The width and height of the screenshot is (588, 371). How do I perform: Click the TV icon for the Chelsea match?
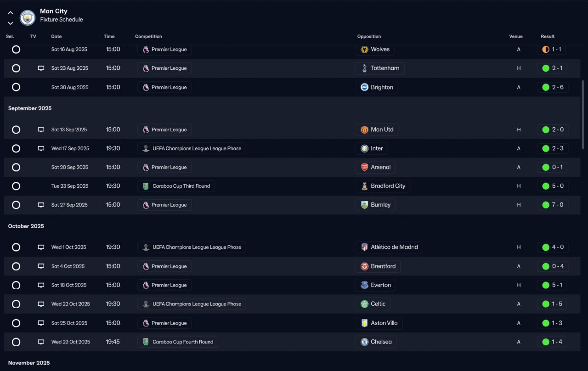[x=41, y=342]
